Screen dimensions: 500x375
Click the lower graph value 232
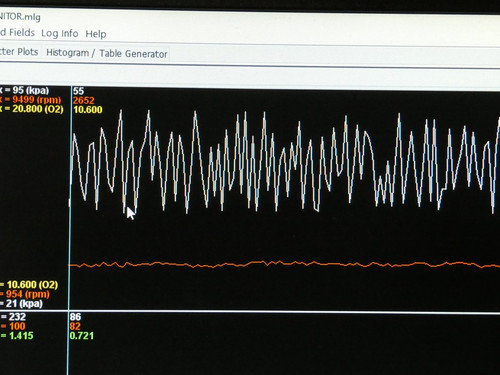click(13, 317)
